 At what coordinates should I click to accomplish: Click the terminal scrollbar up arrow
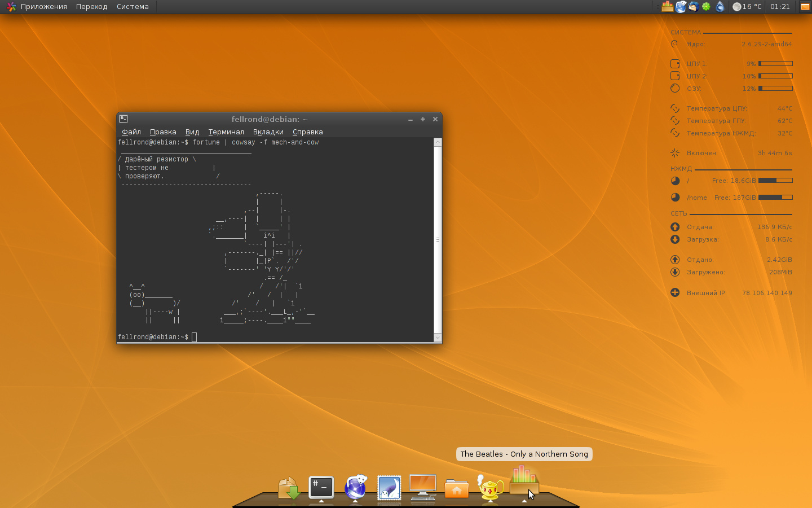pyautogui.click(x=438, y=142)
